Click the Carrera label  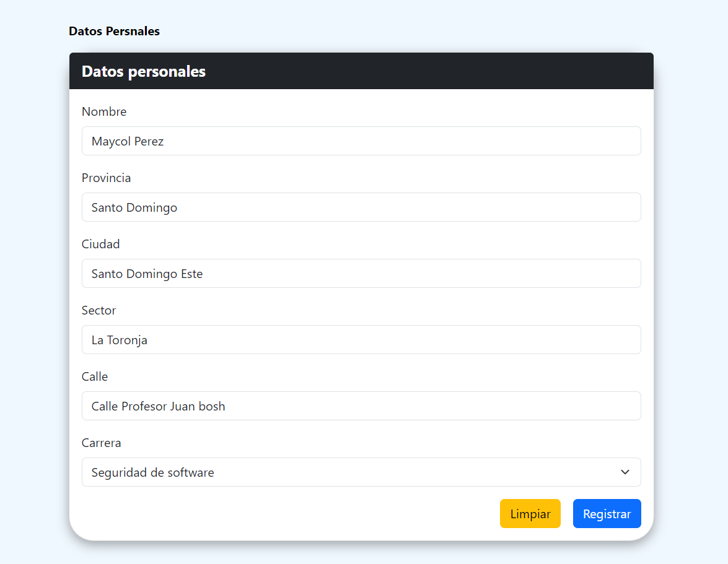(x=101, y=443)
